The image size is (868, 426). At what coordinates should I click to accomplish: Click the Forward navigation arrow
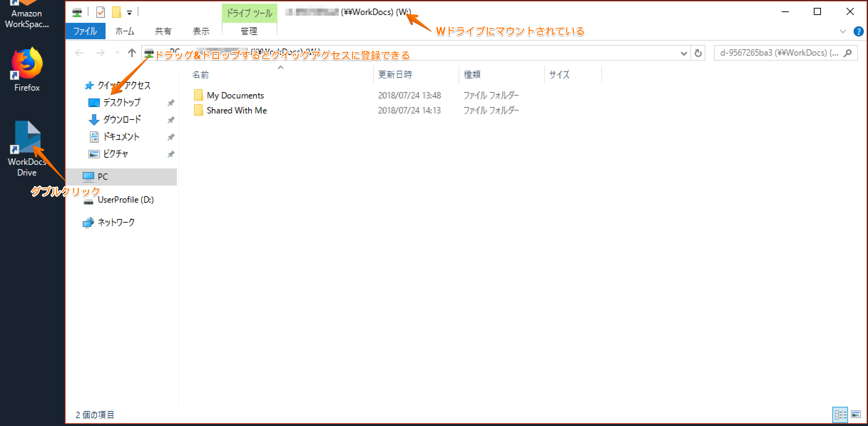[x=101, y=53]
